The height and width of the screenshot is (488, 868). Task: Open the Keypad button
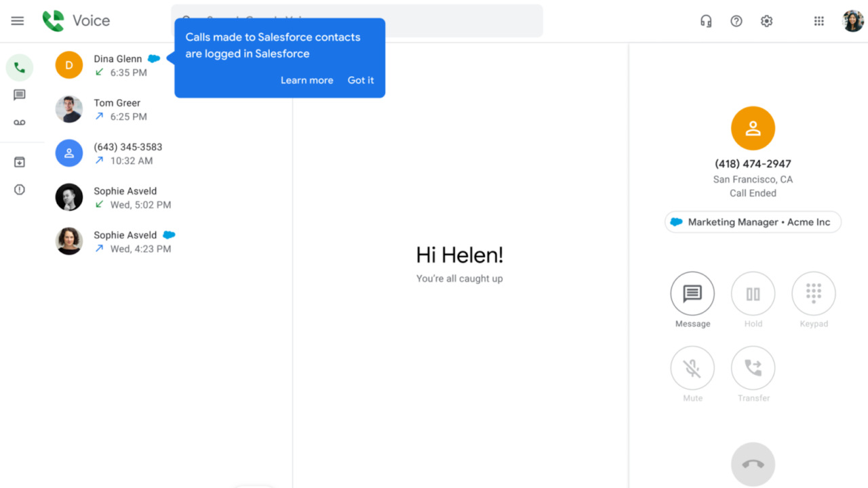pos(814,294)
